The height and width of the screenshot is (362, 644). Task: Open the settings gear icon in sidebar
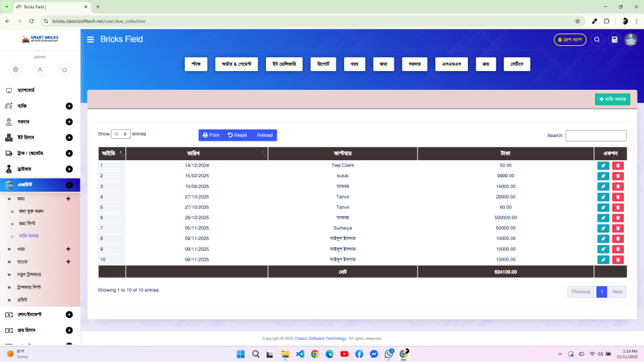click(15, 70)
